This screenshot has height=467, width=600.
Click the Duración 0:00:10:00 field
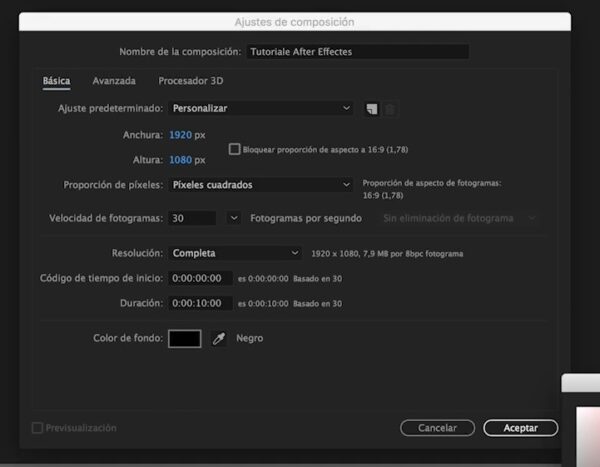click(x=200, y=303)
